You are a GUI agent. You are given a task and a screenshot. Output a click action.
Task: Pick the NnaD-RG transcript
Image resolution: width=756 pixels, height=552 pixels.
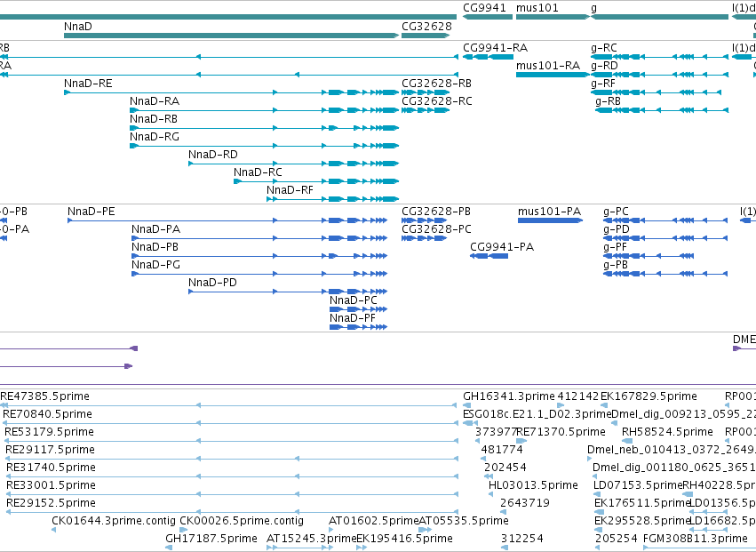[x=264, y=146]
